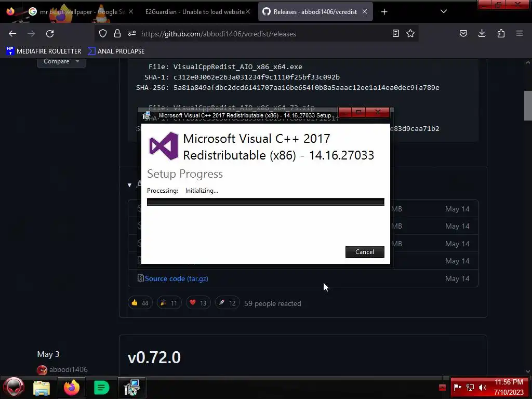Select the installer setup taskbar icon
Image resolution: width=532 pixels, height=399 pixels.
(x=132, y=388)
